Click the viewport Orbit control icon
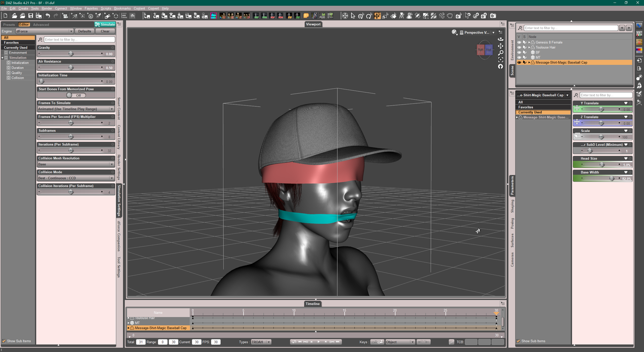The width and height of the screenshot is (644, 352). point(500,39)
